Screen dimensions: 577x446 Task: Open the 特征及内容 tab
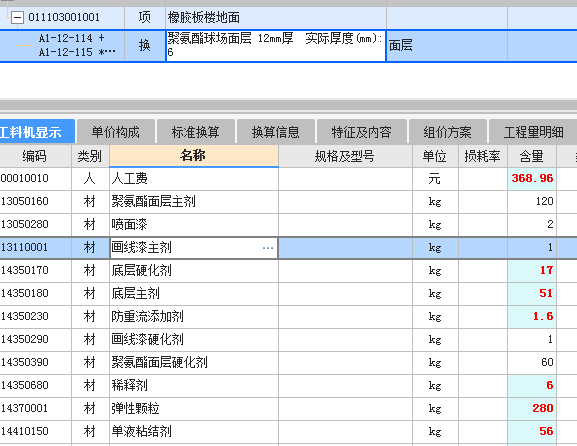click(361, 132)
